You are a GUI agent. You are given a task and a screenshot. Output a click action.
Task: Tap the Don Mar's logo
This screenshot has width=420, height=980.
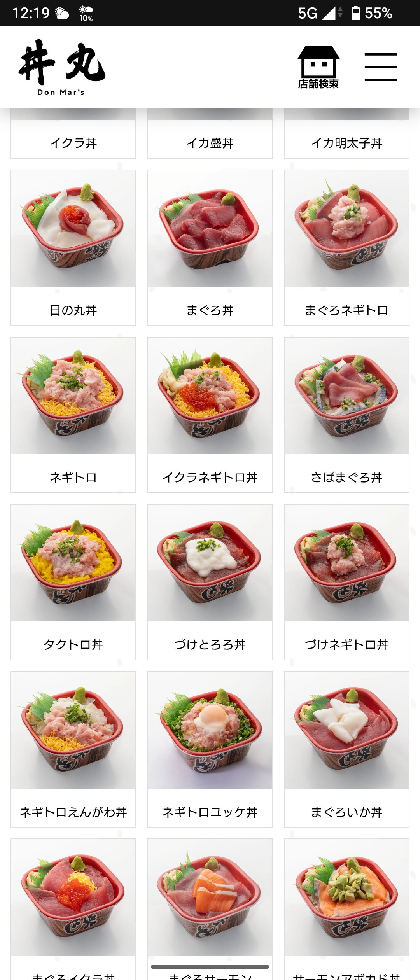[x=62, y=67]
